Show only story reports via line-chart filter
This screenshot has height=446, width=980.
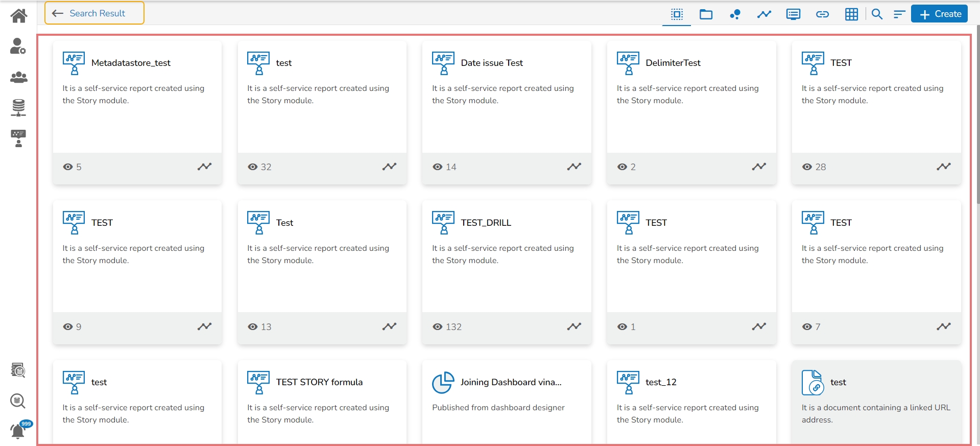[764, 14]
